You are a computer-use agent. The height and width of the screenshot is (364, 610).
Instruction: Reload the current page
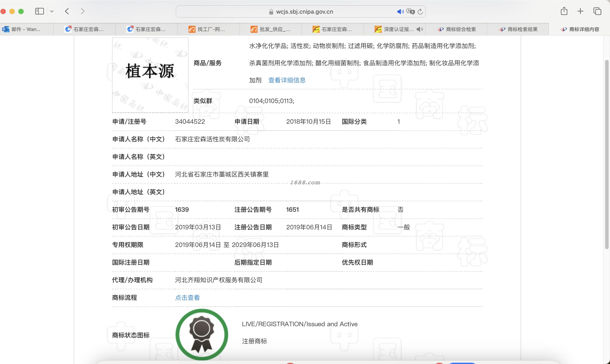click(420, 11)
